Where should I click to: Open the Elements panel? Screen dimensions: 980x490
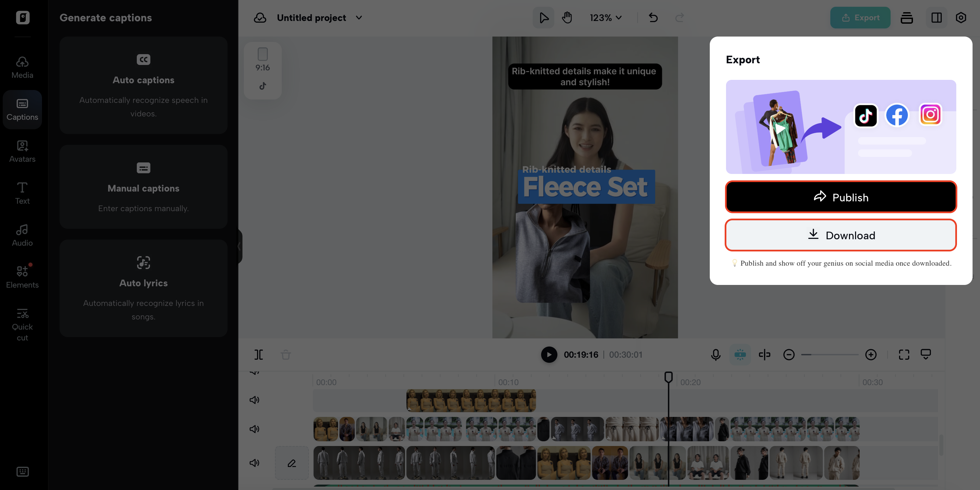coord(22,277)
